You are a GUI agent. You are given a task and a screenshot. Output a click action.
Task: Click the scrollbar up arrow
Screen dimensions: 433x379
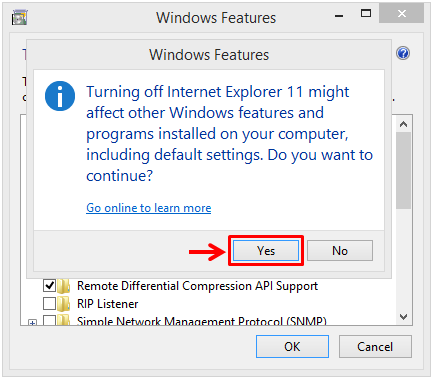coord(403,124)
